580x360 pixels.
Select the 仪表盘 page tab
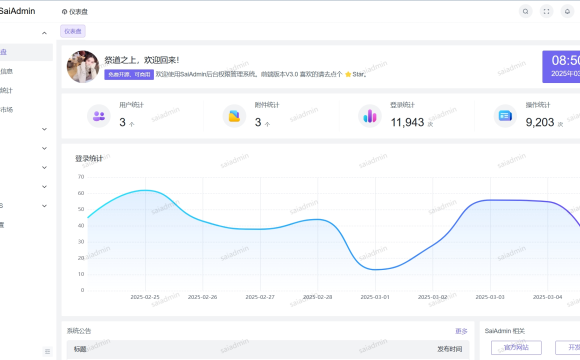click(x=73, y=31)
